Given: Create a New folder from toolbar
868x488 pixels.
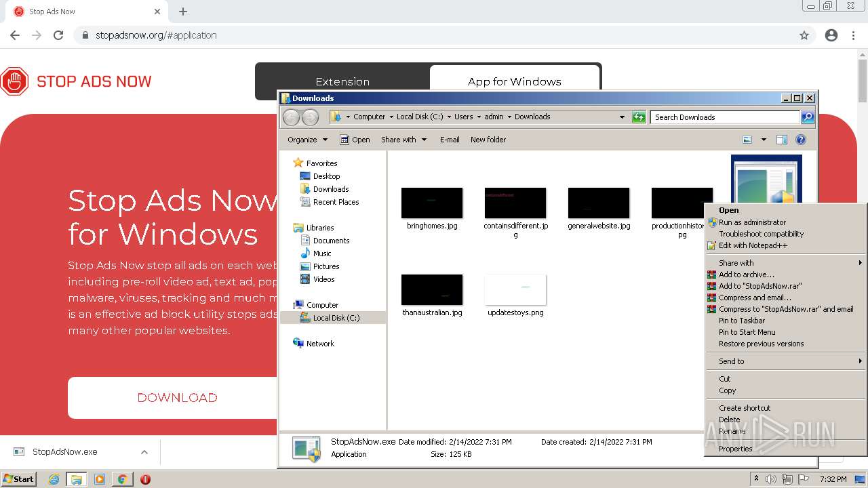Looking at the screenshot, I should pos(488,140).
